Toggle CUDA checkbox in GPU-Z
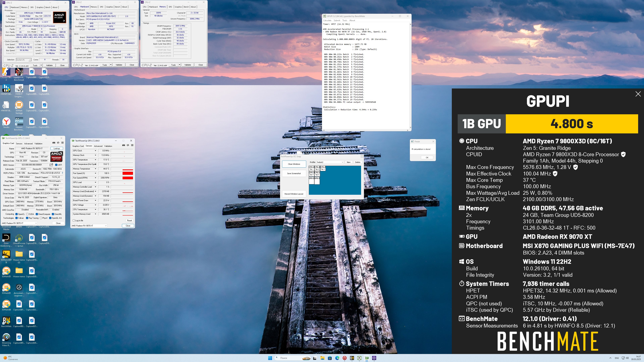The width and height of the screenshot is (644, 362). point(27,214)
